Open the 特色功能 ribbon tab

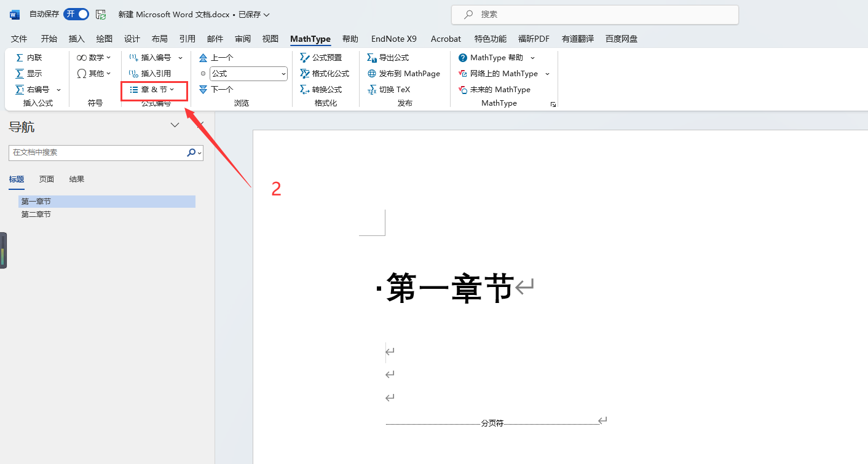click(x=491, y=39)
